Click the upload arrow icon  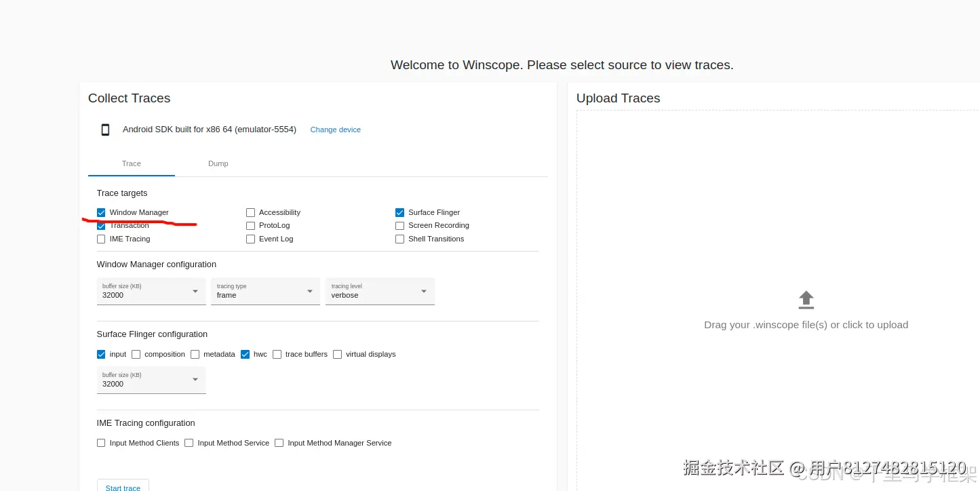click(x=806, y=300)
